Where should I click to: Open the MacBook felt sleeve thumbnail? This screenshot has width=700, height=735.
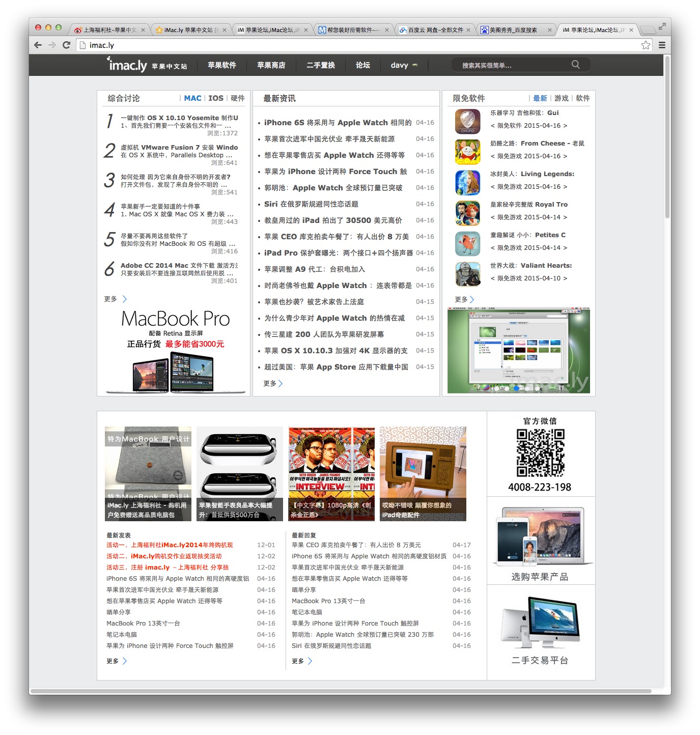point(148,474)
